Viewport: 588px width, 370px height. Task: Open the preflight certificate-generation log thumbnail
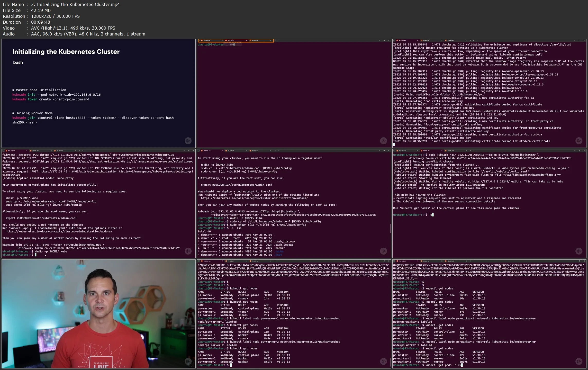tap(489, 93)
